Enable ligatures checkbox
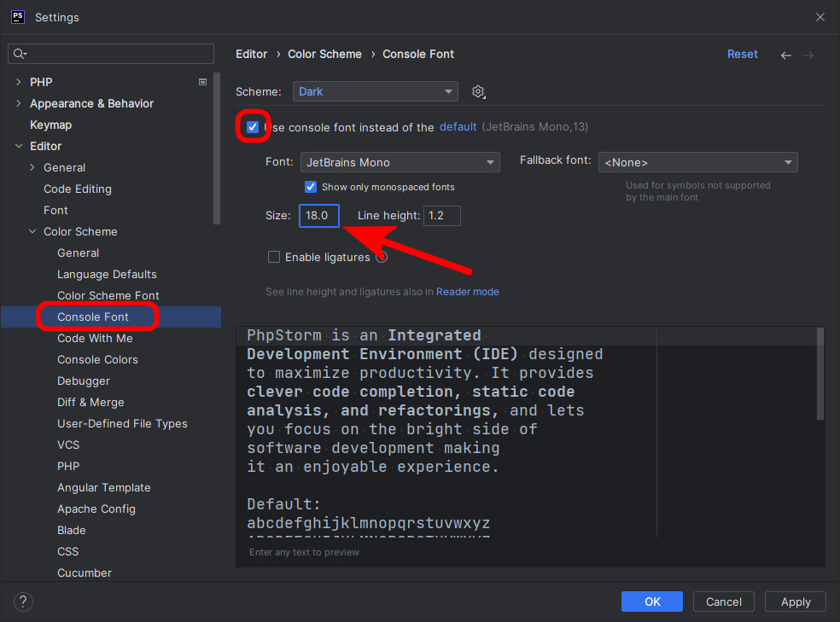Image resolution: width=840 pixels, height=622 pixels. 274,257
